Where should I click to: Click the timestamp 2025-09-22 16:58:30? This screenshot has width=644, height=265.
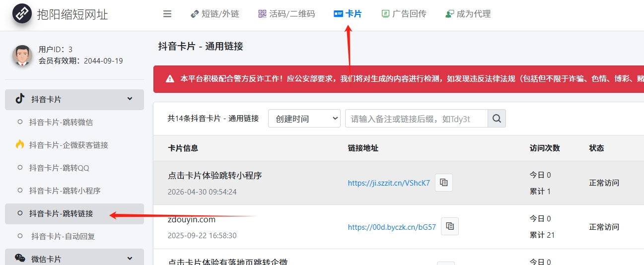pyautogui.click(x=202, y=235)
